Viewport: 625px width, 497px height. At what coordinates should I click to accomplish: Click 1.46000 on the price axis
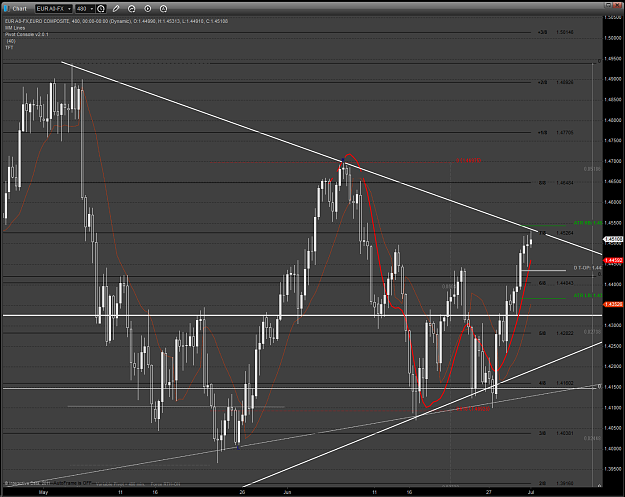pyautogui.click(x=613, y=202)
